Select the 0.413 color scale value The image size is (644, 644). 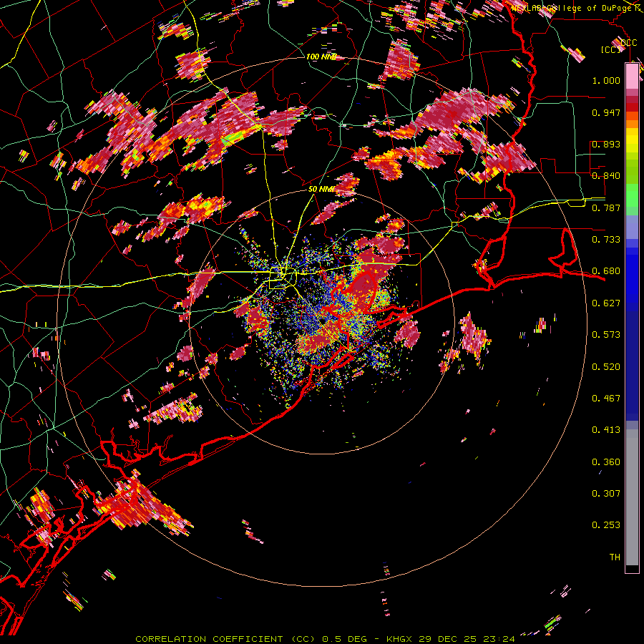[x=606, y=429]
